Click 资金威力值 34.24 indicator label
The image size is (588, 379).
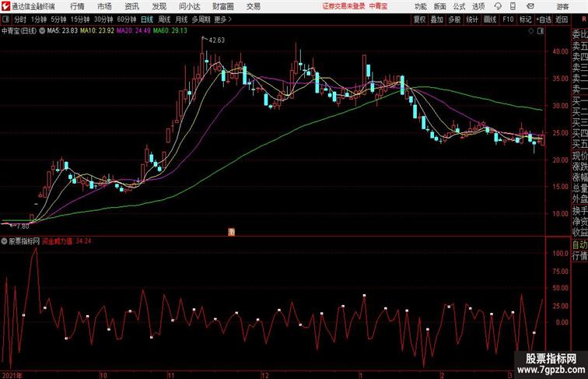66,241
